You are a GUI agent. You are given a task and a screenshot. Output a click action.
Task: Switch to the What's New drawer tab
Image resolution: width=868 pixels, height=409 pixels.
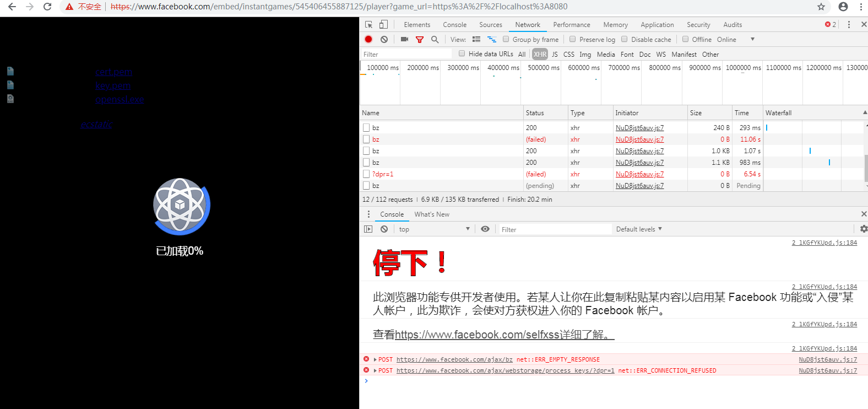(x=432, y=214)
